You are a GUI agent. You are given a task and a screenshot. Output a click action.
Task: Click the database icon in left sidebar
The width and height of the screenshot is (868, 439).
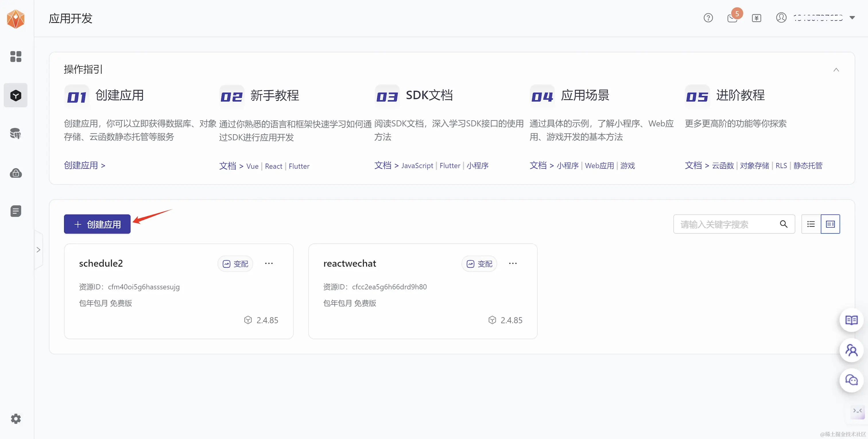(15, 134)
